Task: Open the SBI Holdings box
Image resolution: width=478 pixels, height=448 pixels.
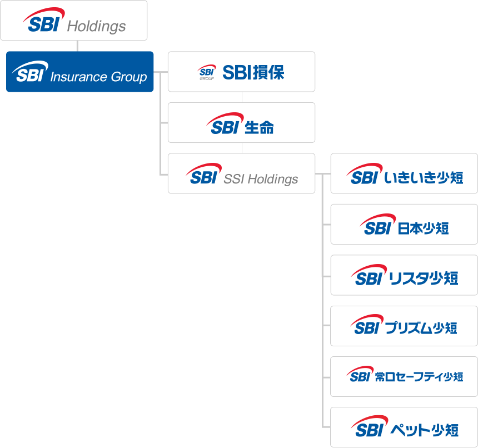Action: (x=74, y=21)
